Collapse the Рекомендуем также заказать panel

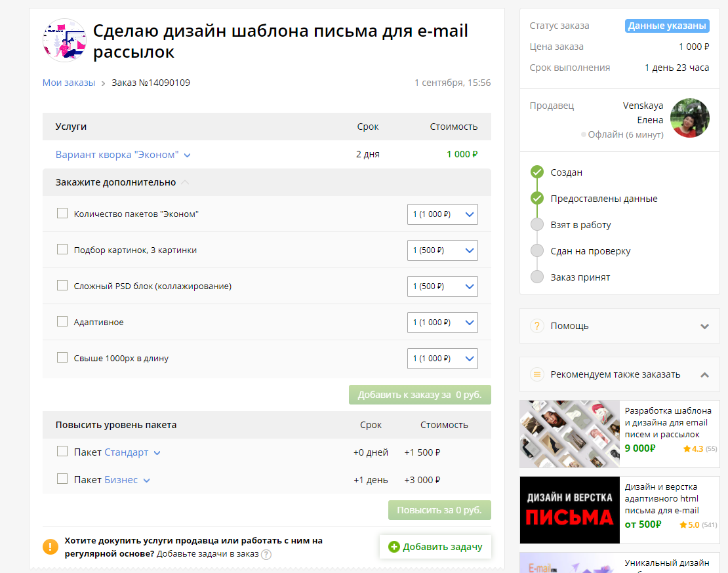point(704,375)
